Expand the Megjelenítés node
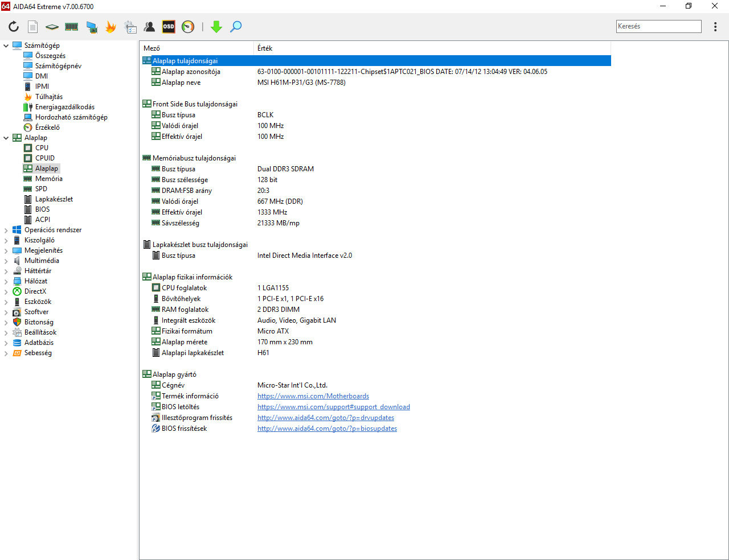 6,250
